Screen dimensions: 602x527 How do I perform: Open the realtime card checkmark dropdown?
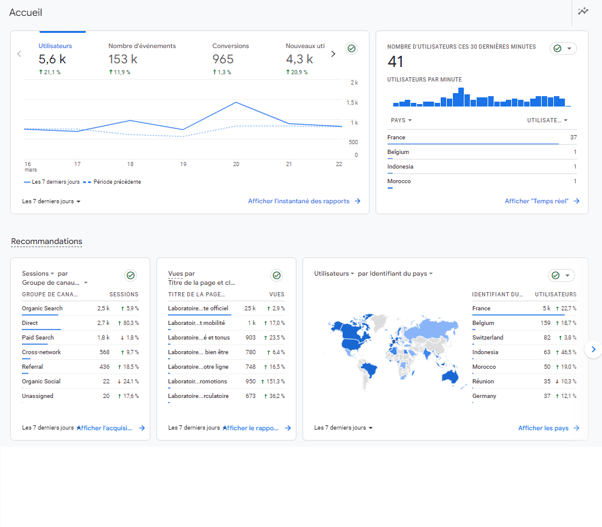pyautogui.click(x=564, y=48)
